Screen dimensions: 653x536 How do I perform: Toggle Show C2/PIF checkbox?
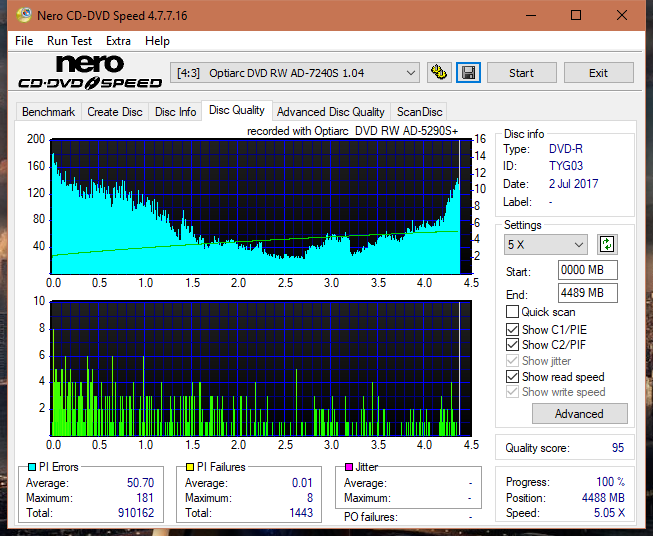pyautogui.click(x=512, y=345)
